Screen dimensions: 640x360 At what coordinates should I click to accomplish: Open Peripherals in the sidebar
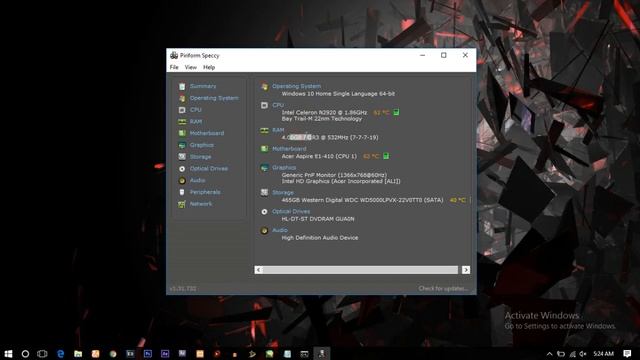pos(205,192)
